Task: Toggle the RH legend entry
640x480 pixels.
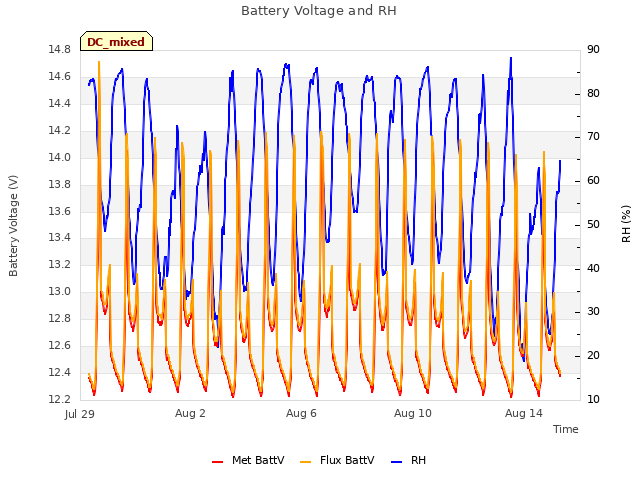Action: pos(409,460)
